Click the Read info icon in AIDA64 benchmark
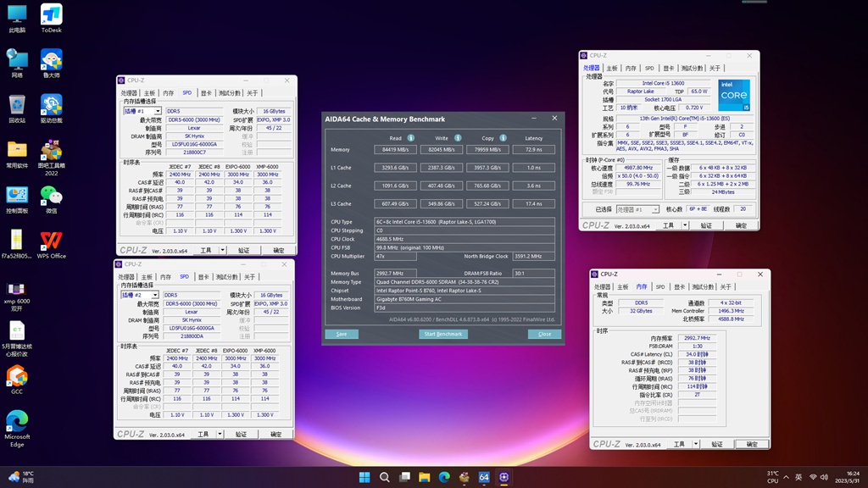 411,138
